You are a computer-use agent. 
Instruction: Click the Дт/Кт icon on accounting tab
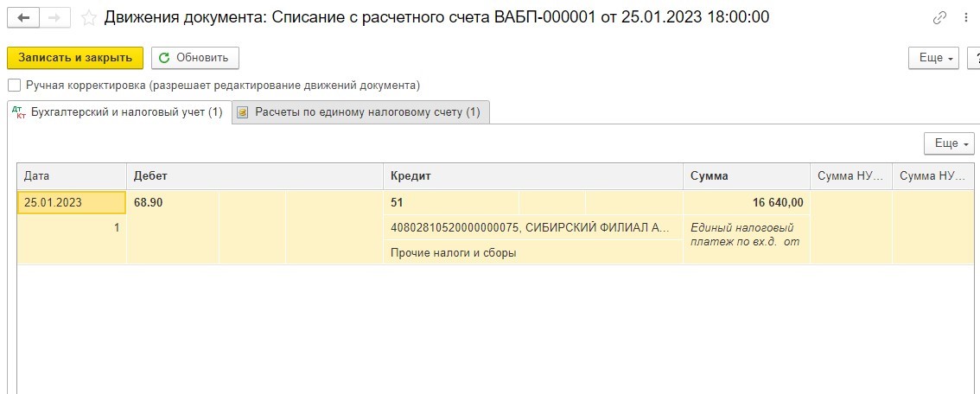(x=19, y=112)
